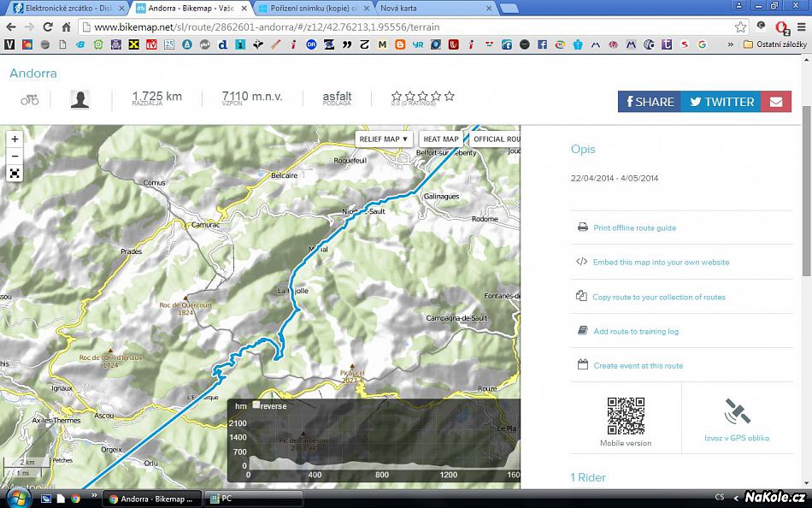Open Ostatní záložky folder

point(774,44)
